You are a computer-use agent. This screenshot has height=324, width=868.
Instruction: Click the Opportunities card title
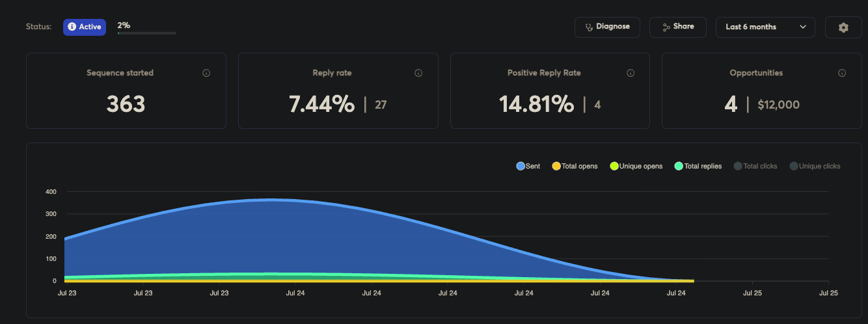pyautogui.click(x=756, y=73)
